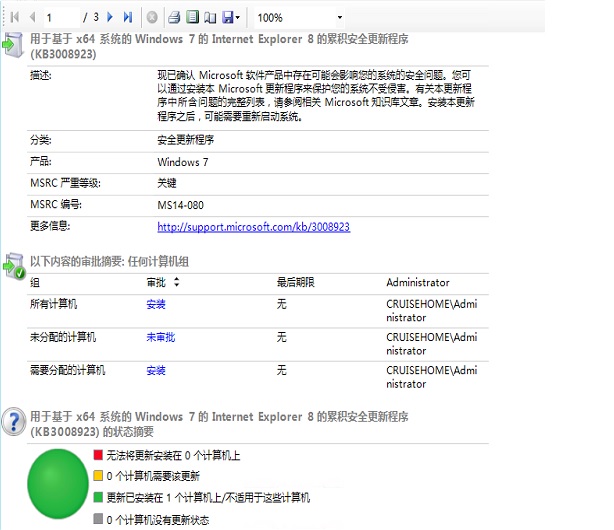
Task: Open support.microsoft.com/kb/3008923 link
Action: pyautogui.click(x=253, y=227)
